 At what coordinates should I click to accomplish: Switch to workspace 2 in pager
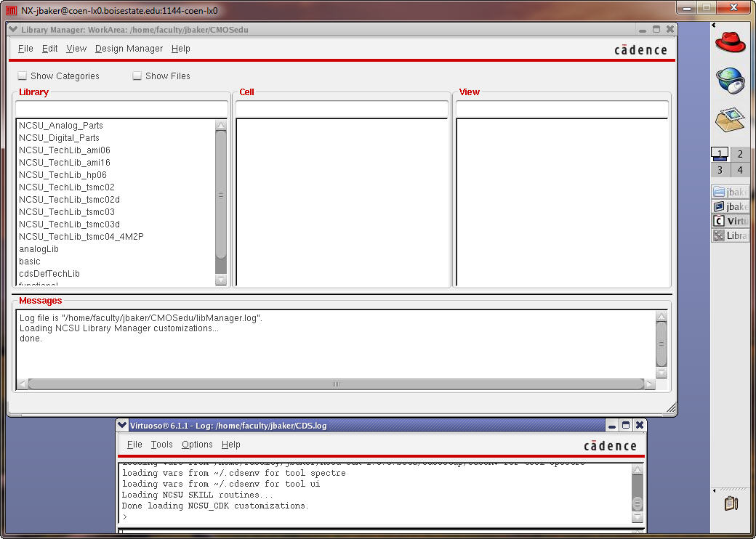pos(740,154)
